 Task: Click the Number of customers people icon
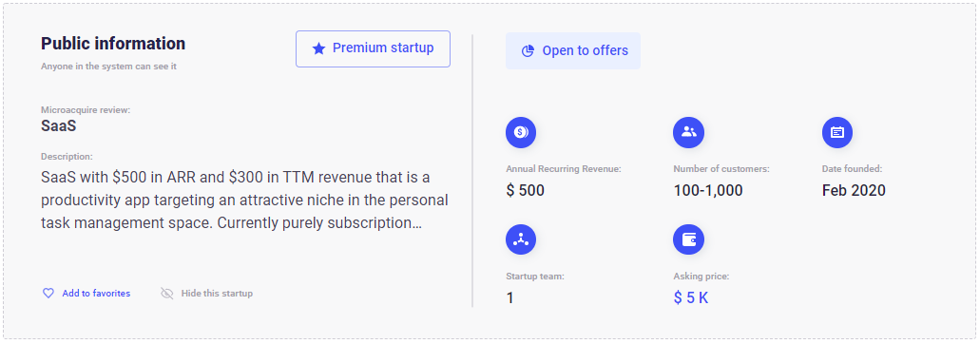(689, 132)
